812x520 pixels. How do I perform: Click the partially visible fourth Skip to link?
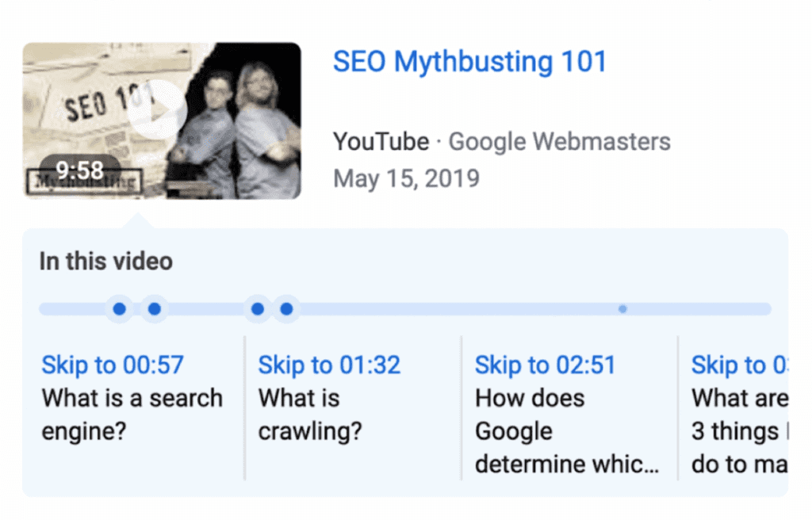(x=740, y=365)
